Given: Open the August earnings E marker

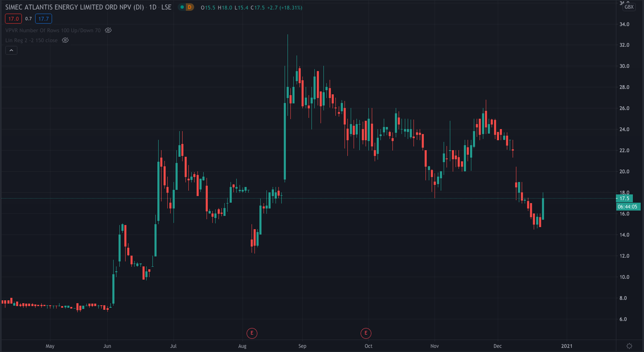Looking at the screenshot, I should tap(252, 333).
